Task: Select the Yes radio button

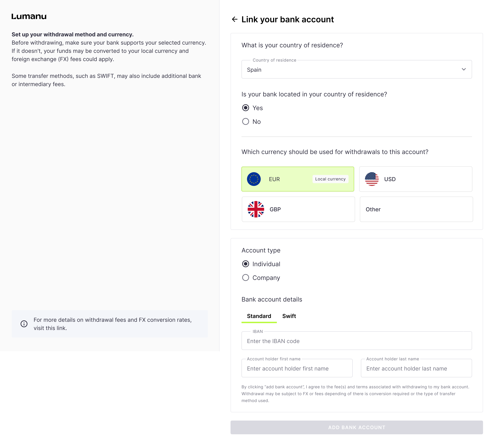Action: (246, 108)
